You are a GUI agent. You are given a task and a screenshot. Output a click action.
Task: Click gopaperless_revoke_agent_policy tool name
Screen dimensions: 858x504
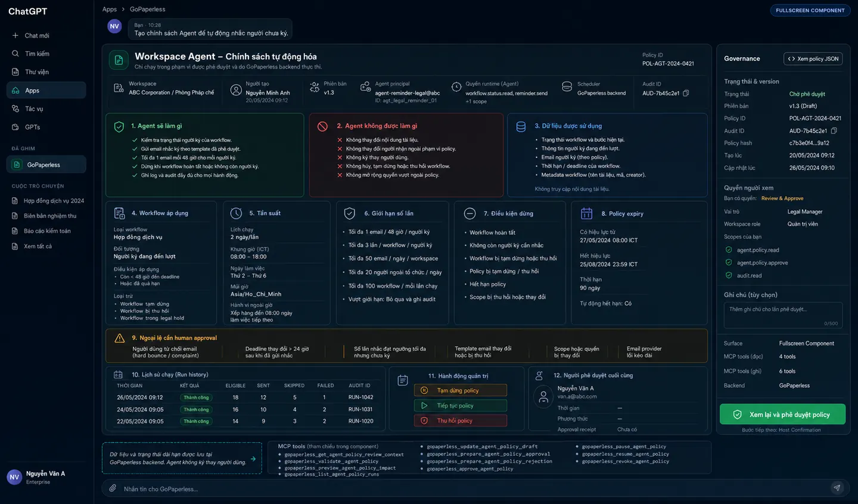[x=625, y=461]
